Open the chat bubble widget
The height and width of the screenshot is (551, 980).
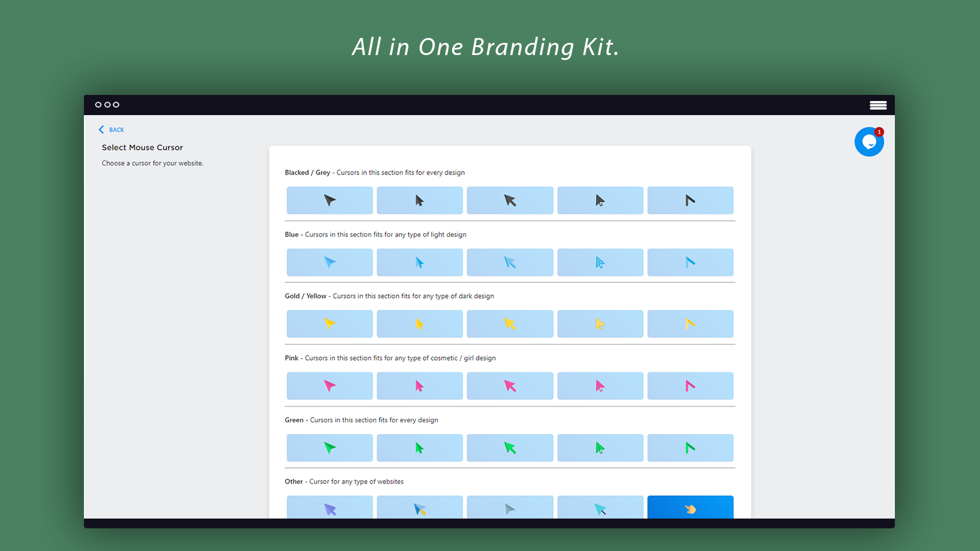[869, 142]
